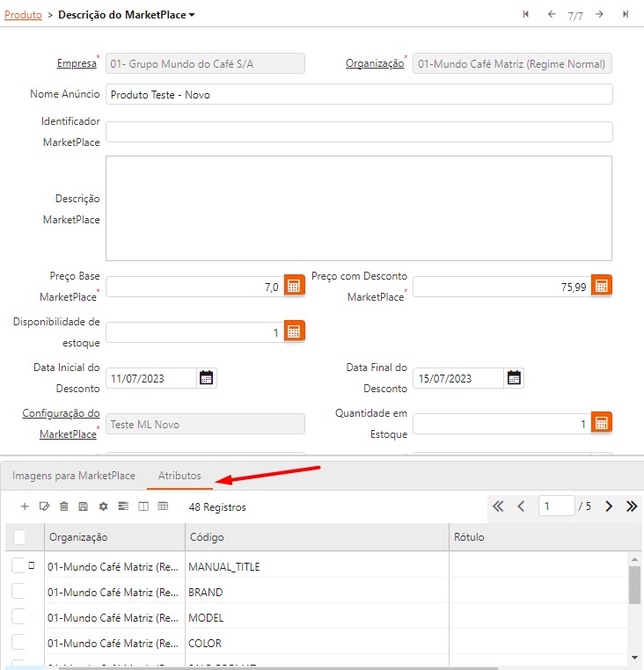
Task: Open calculator for Preço com Desconto
Action: 601,286
